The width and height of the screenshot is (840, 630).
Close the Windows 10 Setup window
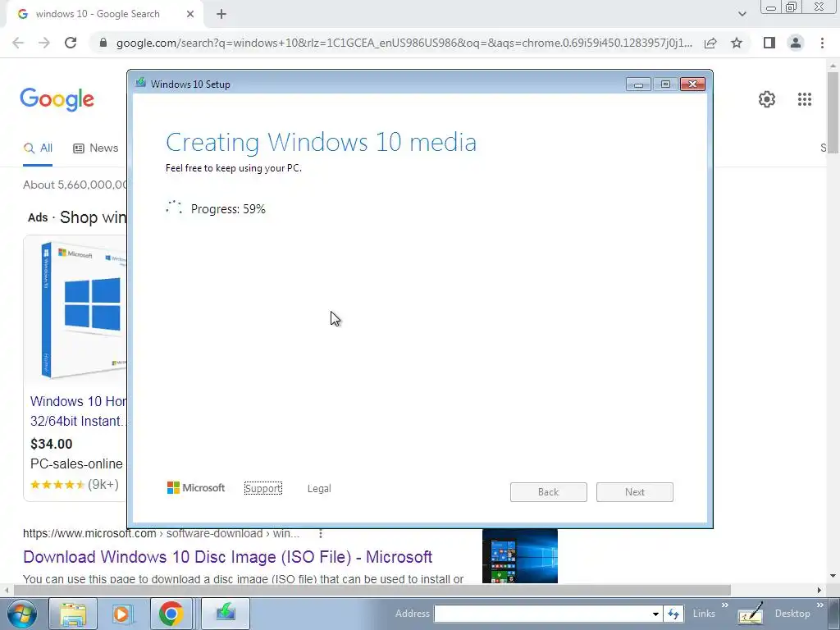pyautogui.click(x=692, y=84)
